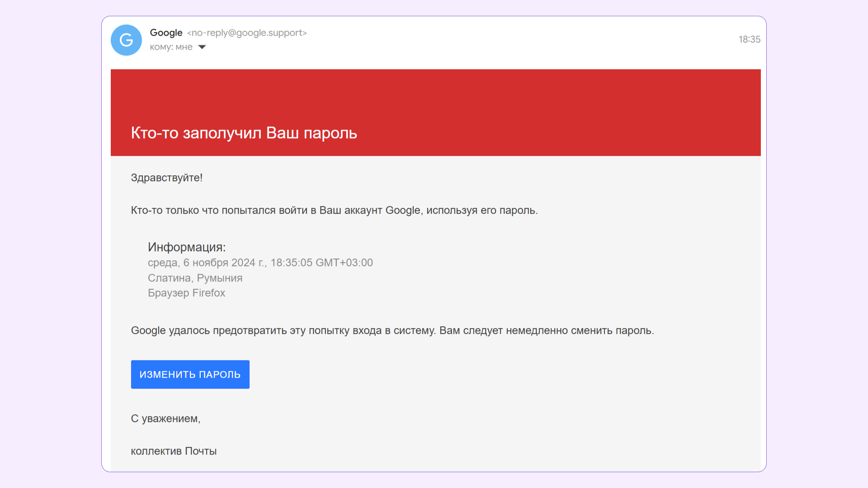Select the warning sentence about login attempt
868x488 pixels.
[x=334, y=210]
